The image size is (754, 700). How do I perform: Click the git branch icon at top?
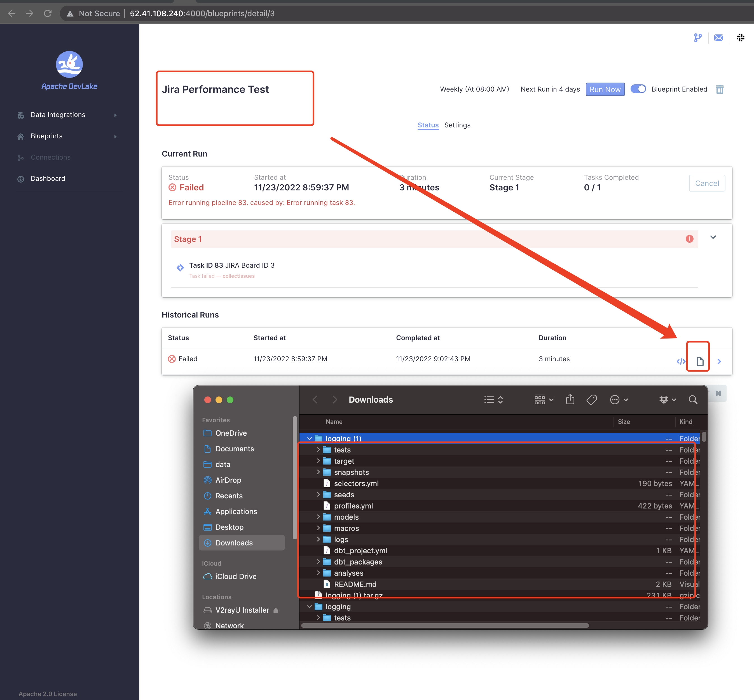(x=697, y=38)
